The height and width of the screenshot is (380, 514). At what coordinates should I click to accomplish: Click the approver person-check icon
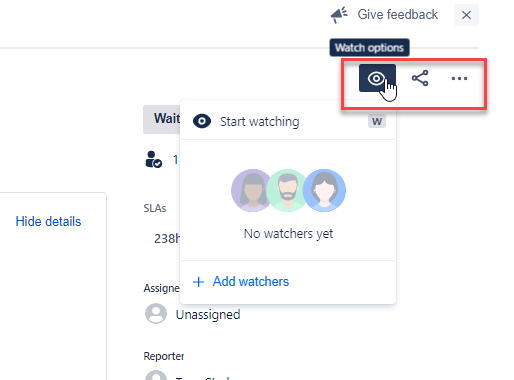[154, 159]
